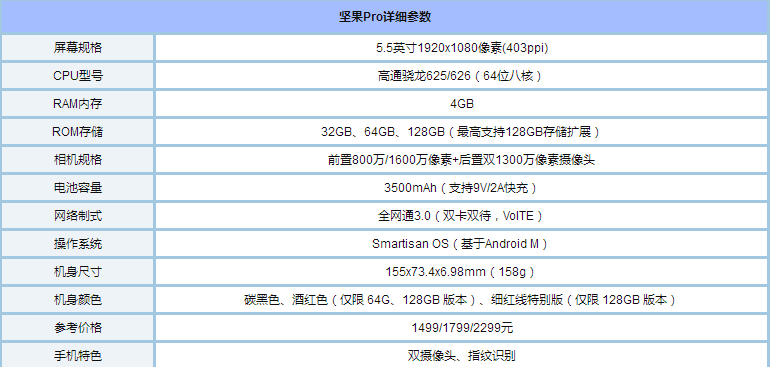Click the 高通骁龙625/626 value cell
Screen dimensions: 770x367
point(462,76)
